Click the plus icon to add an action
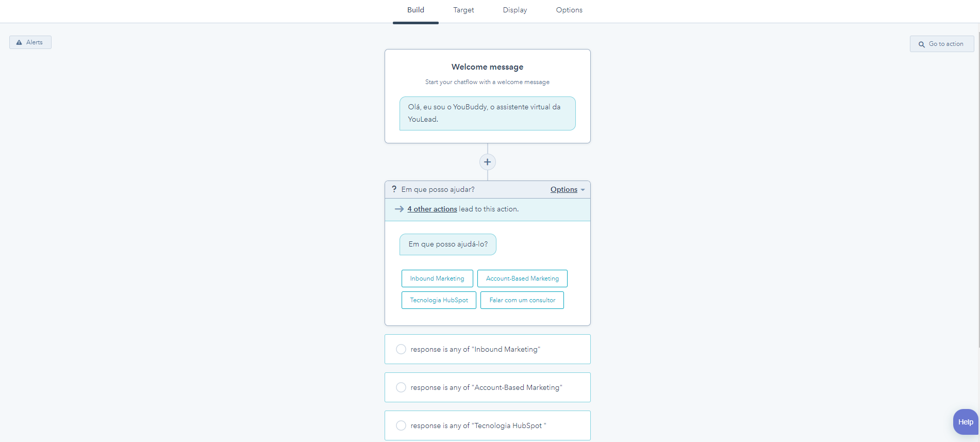980x442 pixels. pos(487,162)
